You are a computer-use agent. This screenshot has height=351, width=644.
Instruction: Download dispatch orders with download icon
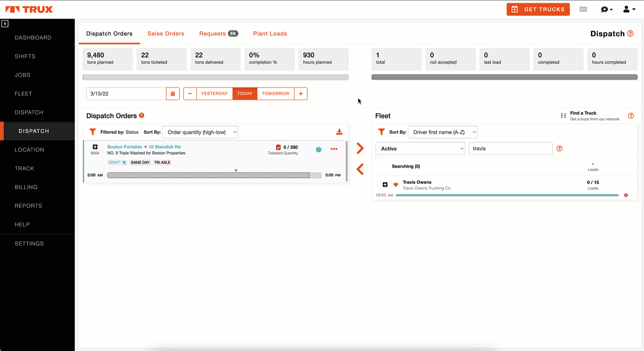point(339,132)
